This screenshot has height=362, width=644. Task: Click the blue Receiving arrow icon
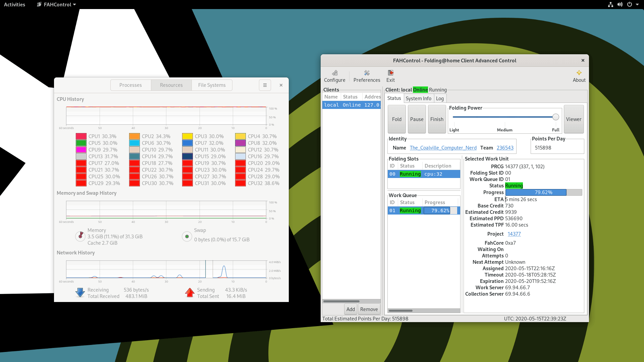click(x=80, y=293)
